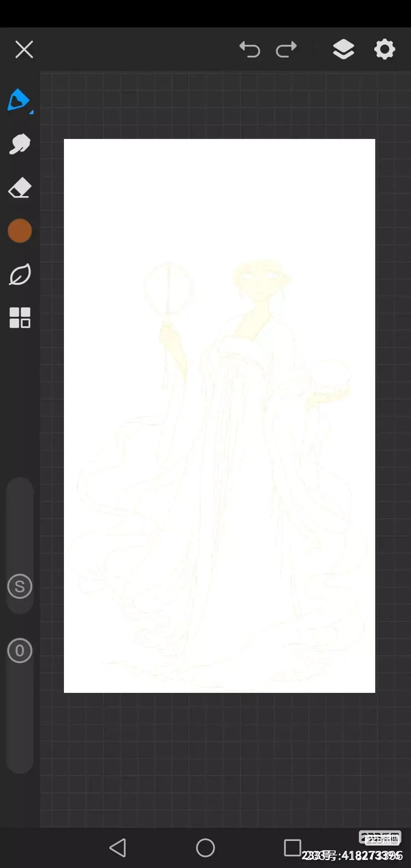
Task: Open the leaf-shaped tools icon
Action: click(x=20, y=274)
